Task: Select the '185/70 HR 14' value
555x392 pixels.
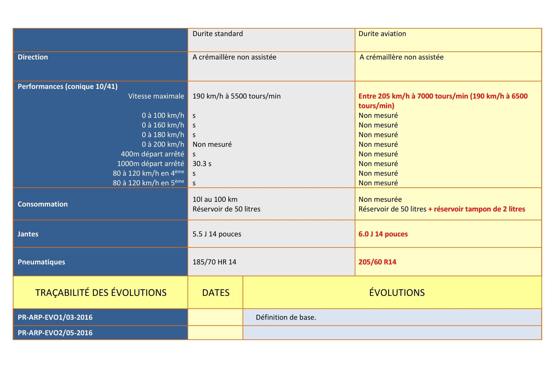Action: point(214,262)
